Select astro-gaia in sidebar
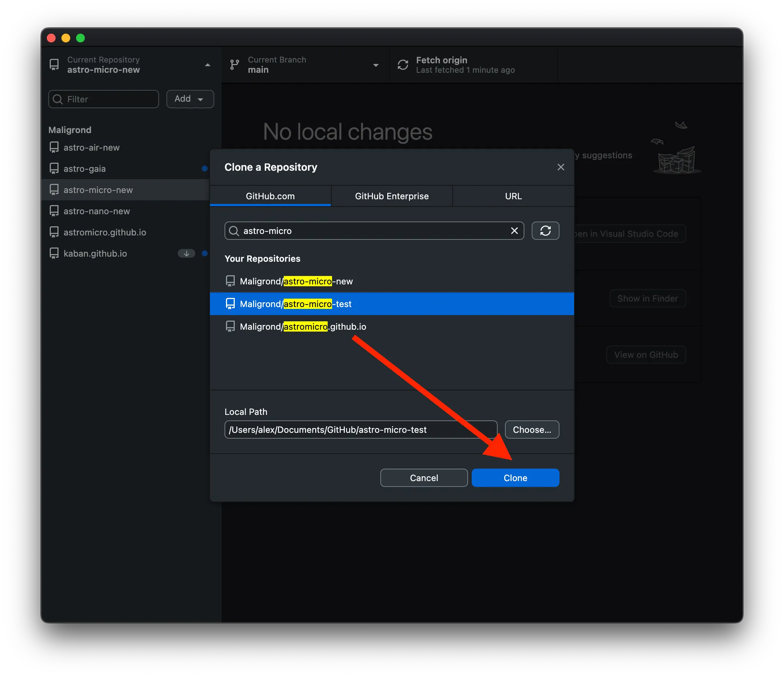This screenshot has height=677, width=784. [x=125, y=169]
